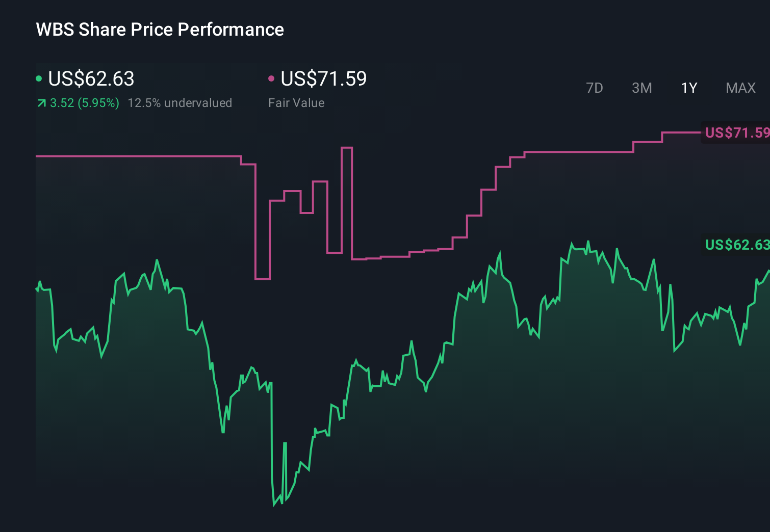
Task: Click the US$71.59 fair value heading
Action: [x=323, y=79]
